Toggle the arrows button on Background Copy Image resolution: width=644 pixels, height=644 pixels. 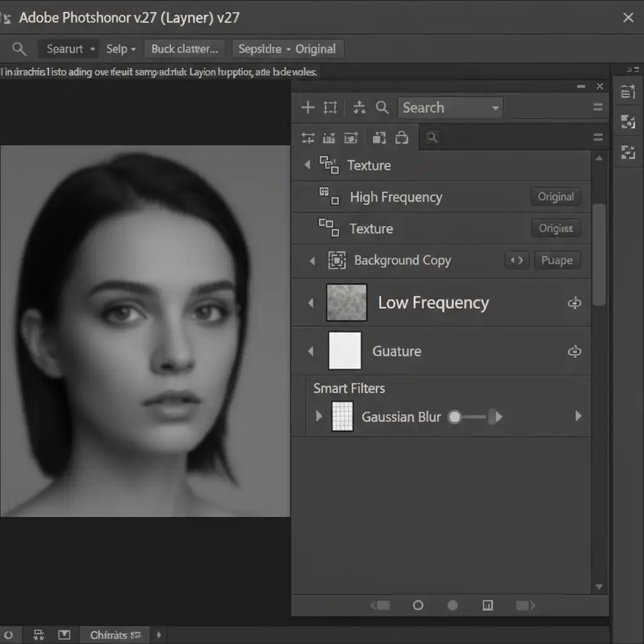516,260
